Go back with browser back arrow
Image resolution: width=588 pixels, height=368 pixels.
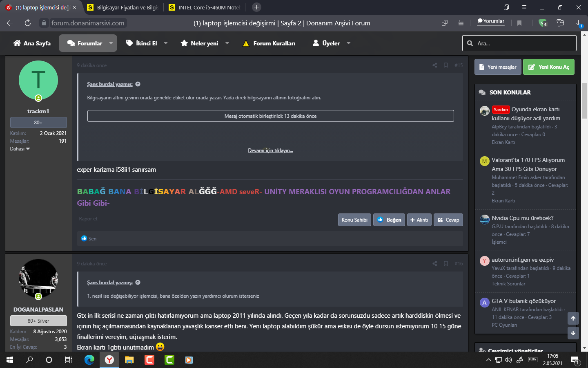(10, 23)
